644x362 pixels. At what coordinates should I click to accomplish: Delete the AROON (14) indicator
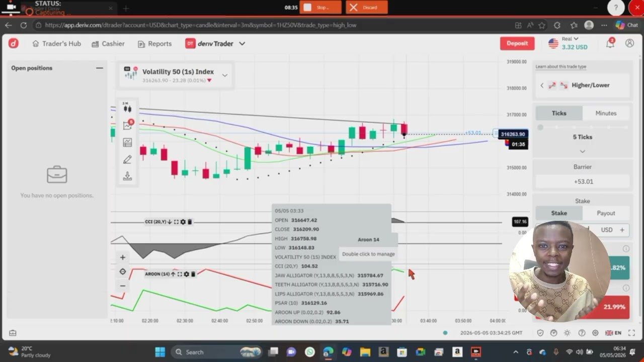[193, 274]
